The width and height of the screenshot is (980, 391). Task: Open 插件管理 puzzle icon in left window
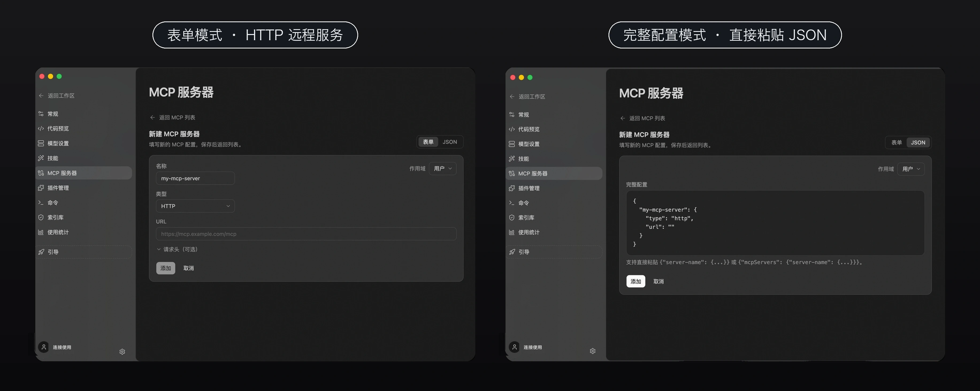tap(41, 188)
